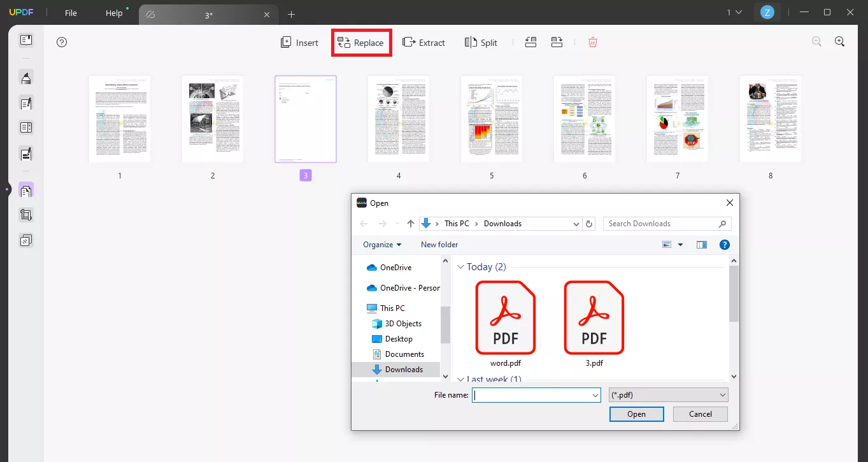Select the document tab named 3*
The height and width of the screenshot is (462, 868).
[208, 15]
